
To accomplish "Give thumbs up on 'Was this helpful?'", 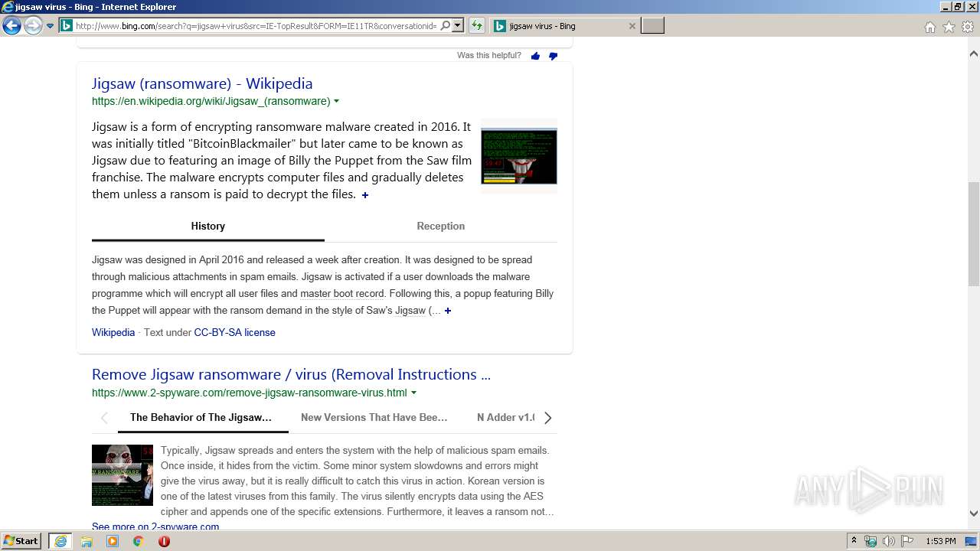I will tap(535, 56).
